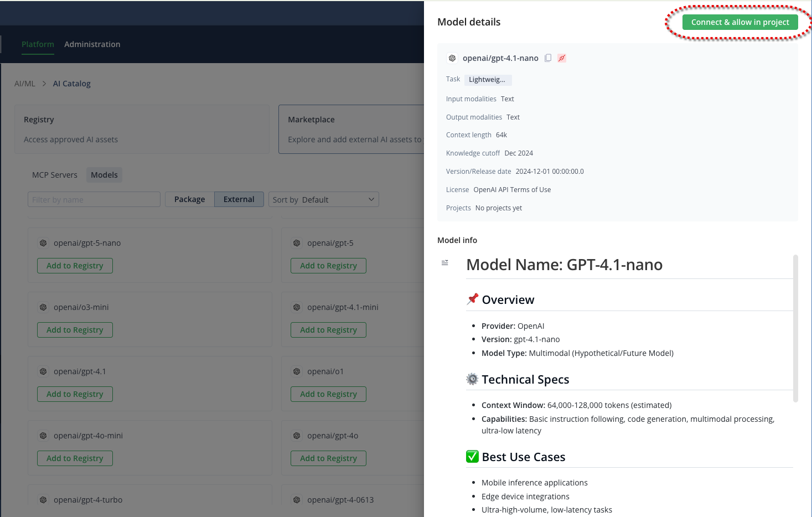The height and width of the screenshot is (517, 812).
Task: Open the Marketplace card
Action: (351, 129)
